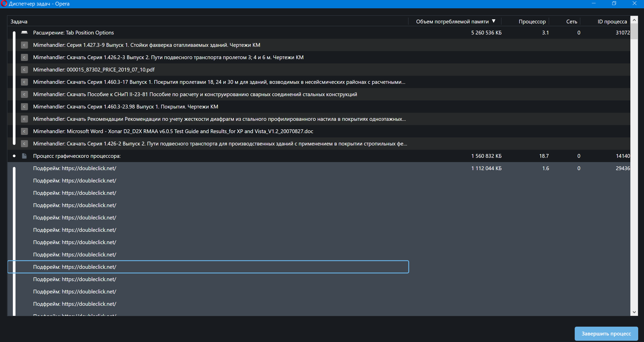The height and width of the screenshot is (342, 644).
Task: Click the 1 560 832 КБ memory value
Action: click(486, 156)
